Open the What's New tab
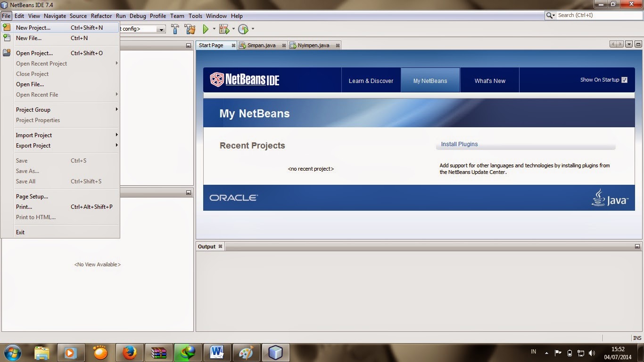This screenshot has height=362, width=644. coord(490,81)
